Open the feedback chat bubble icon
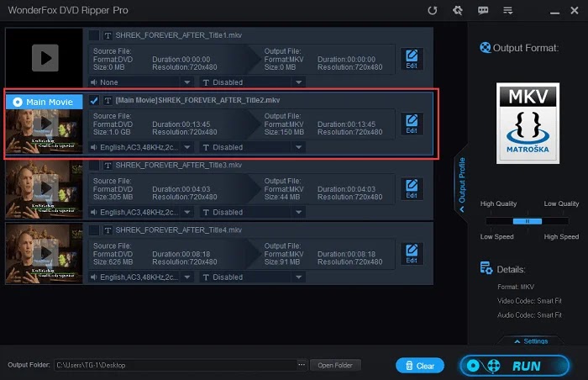The width and height of the screenshot is (588, 380). [x=483, y=10]
